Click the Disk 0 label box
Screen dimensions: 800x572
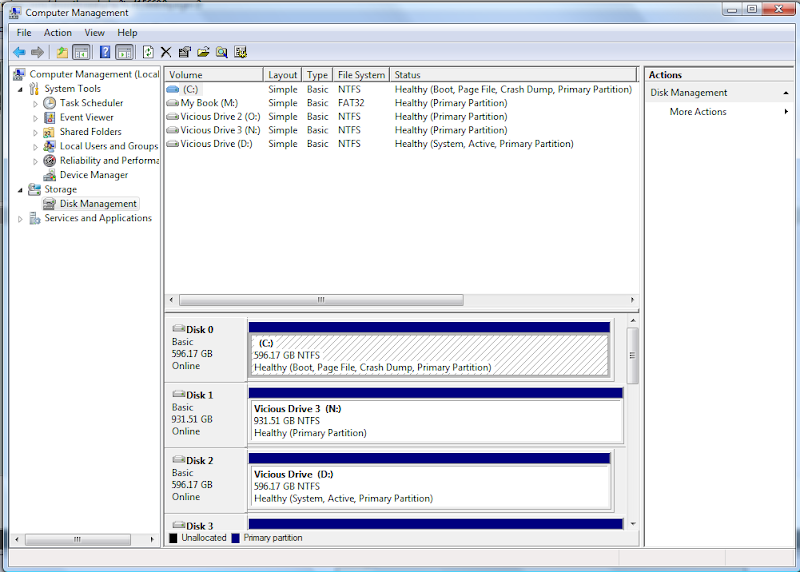206,350
